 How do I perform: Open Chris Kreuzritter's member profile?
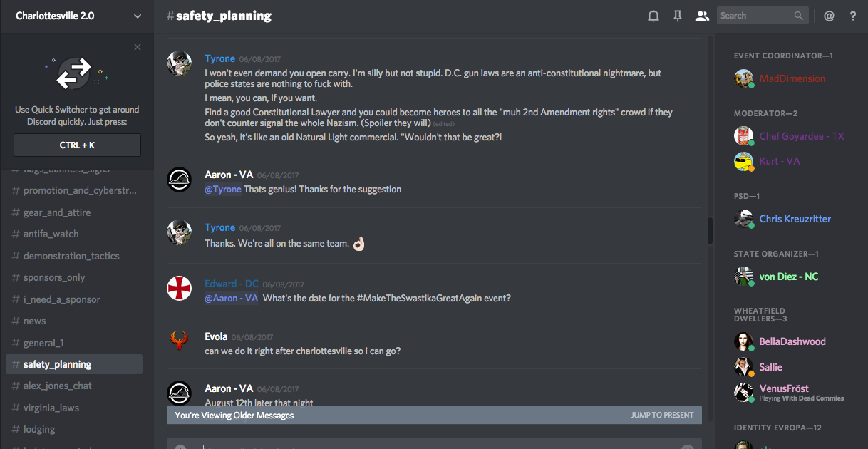(795, 219)
